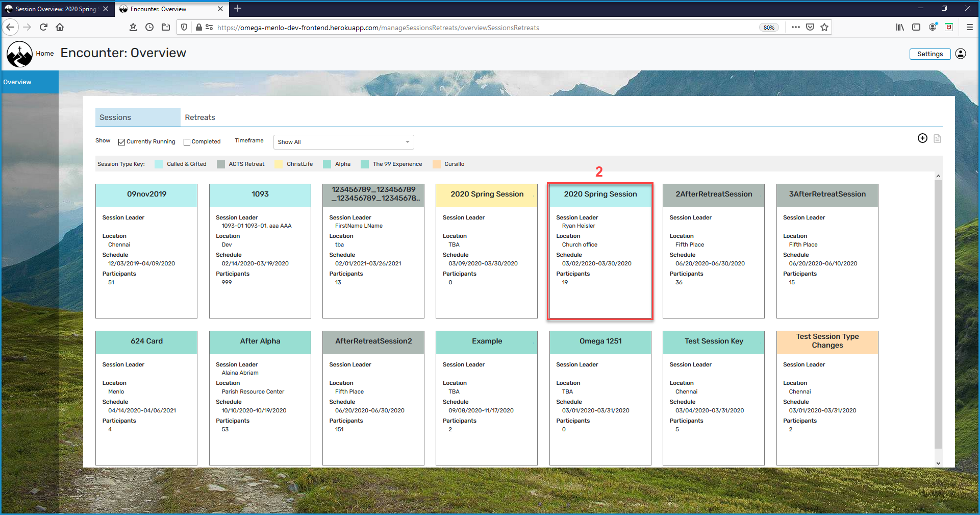Click the browser address bar URL
The height and width of the screenshot is (515, 980).
pyautogui.click(x=378, y=28)
